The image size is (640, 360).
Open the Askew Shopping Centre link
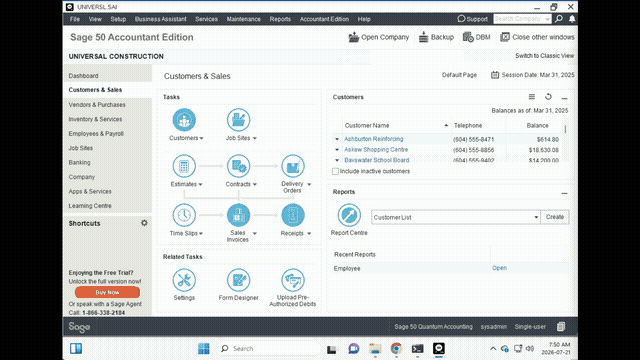tap(376, 150)
